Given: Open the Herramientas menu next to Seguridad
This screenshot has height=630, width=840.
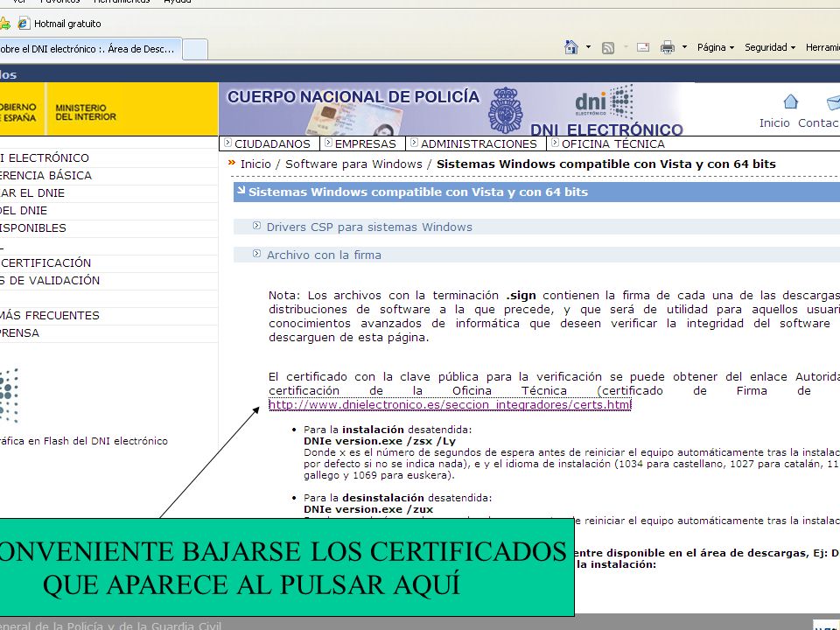Looking at the screenshot, I should 822,47.
